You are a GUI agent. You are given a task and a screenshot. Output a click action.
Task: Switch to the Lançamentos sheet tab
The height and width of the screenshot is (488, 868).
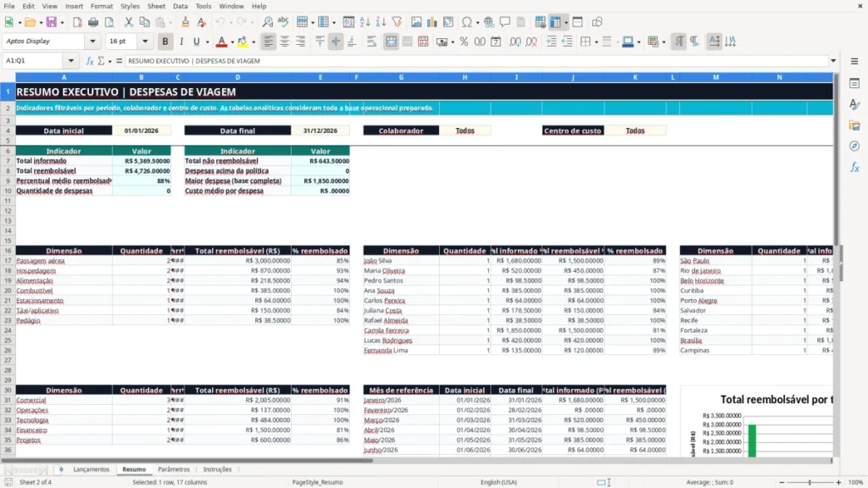click(x=92, y=469)
